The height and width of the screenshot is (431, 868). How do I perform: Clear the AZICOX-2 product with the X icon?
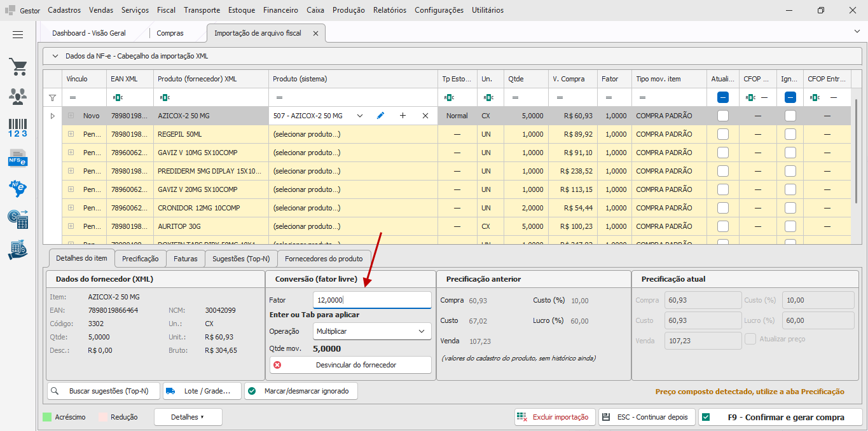pyautogui.click(x=425, y=116)
